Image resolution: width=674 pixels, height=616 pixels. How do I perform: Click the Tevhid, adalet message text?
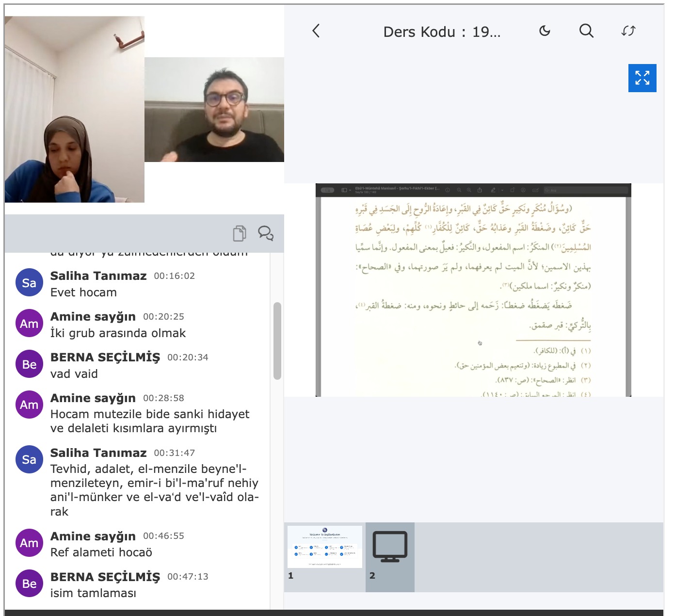pyautogui.click(x=155, y=490)
